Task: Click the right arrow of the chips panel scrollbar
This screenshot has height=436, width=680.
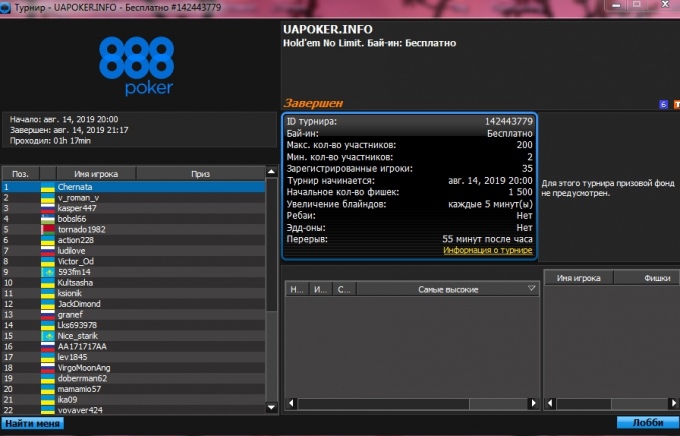Action: tap(674, 403)
